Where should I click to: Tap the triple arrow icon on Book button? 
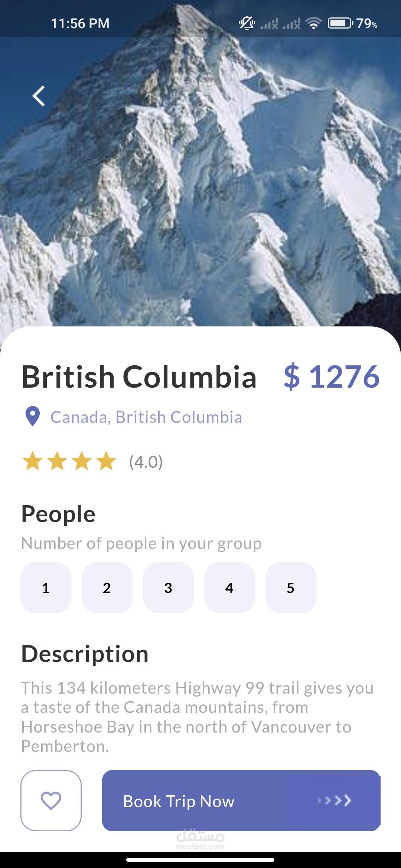(x=334, y=800)
